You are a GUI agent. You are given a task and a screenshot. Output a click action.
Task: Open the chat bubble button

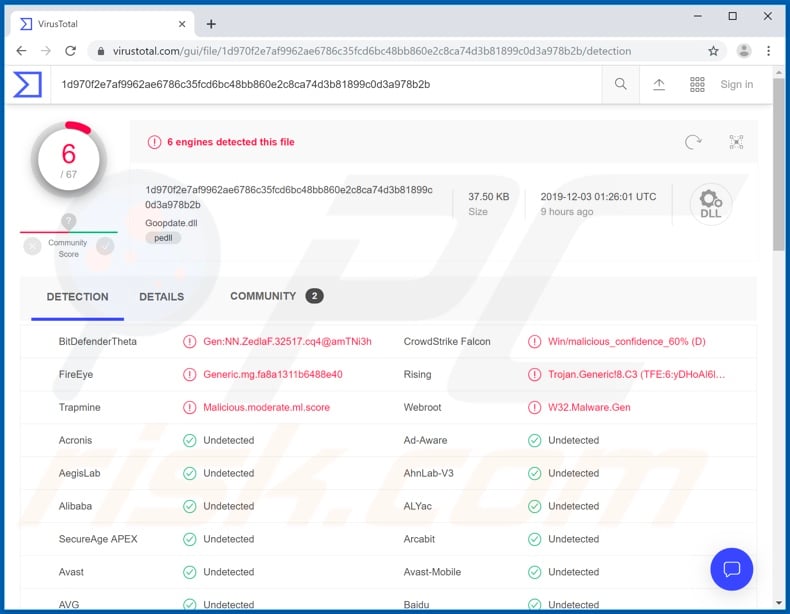tap(731, 569)
